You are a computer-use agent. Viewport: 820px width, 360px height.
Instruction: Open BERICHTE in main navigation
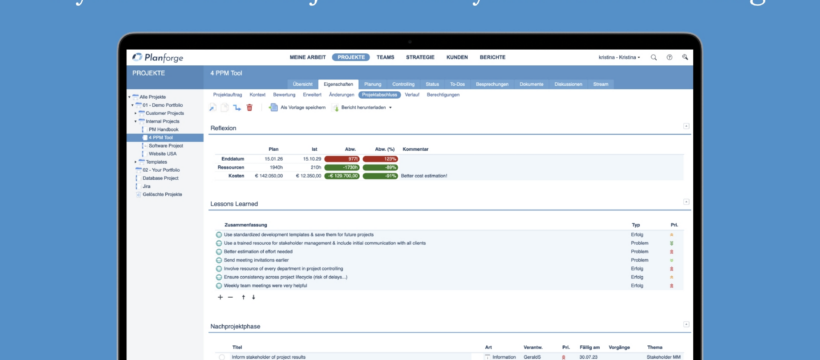[x=493, y=58]
